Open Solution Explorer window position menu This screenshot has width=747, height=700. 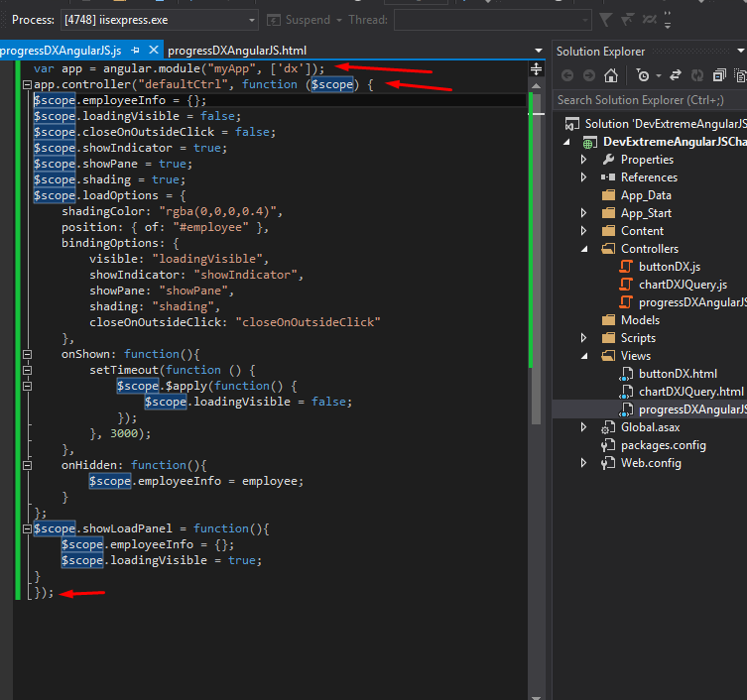(x=741, y=51)
